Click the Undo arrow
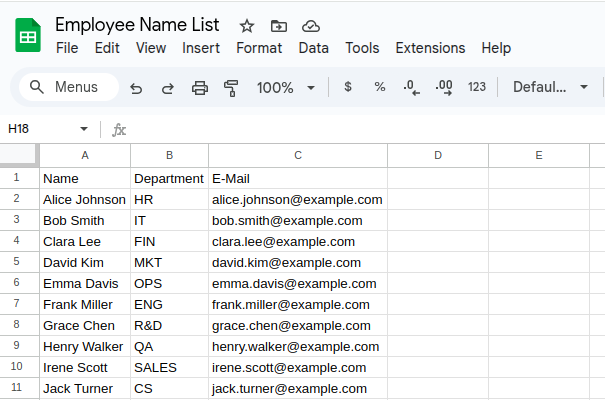Image resolution: width=605 pixels, height=400 pixels. coord(136,88)
